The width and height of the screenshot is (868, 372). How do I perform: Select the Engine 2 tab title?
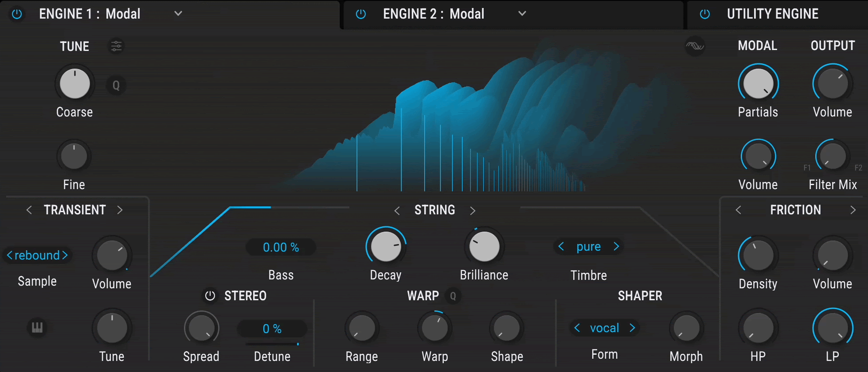pyautogui.click(x=433, y=14)
